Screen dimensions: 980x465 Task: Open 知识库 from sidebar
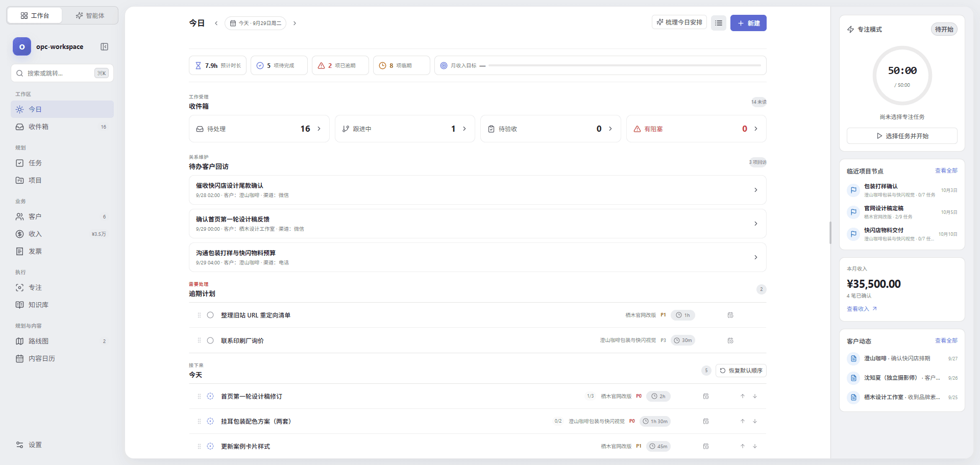click(x=62, y=305)
